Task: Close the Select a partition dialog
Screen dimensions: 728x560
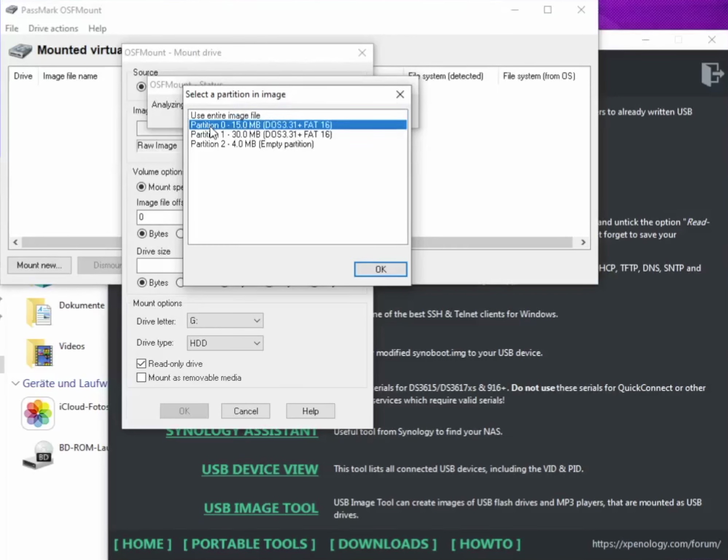Action: pos(400,94)
